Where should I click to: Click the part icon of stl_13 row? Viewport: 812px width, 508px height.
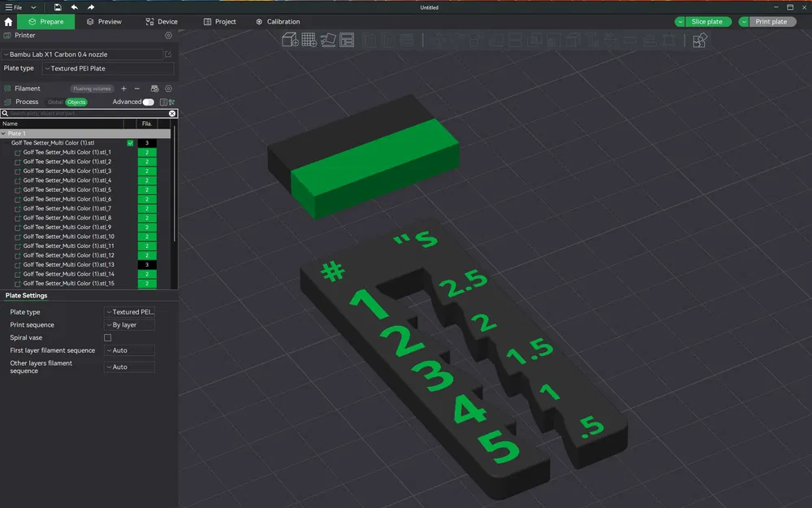[18, 265]
